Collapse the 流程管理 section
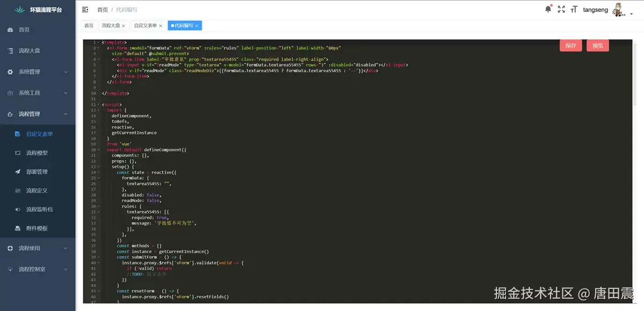This screenshot has height=311, width=644. (x=30, y=113)
